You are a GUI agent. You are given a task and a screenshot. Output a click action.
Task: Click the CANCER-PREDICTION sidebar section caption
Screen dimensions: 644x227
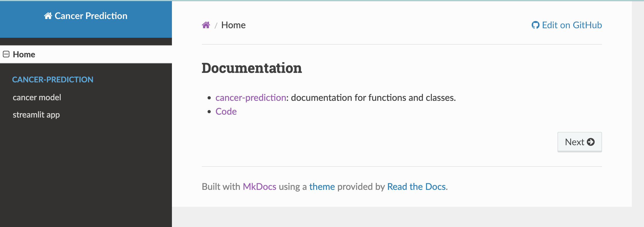(53, 80)
